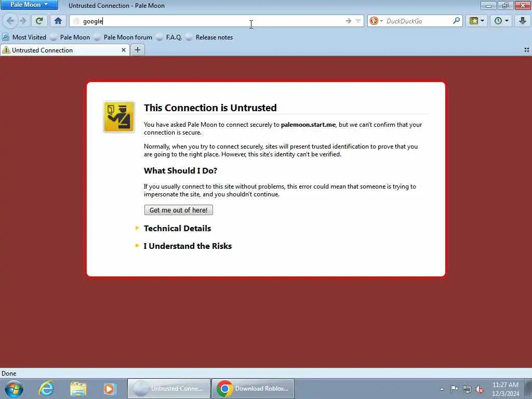
Task: Open the address bar history dropdown
Action: (x=358, y=21)
